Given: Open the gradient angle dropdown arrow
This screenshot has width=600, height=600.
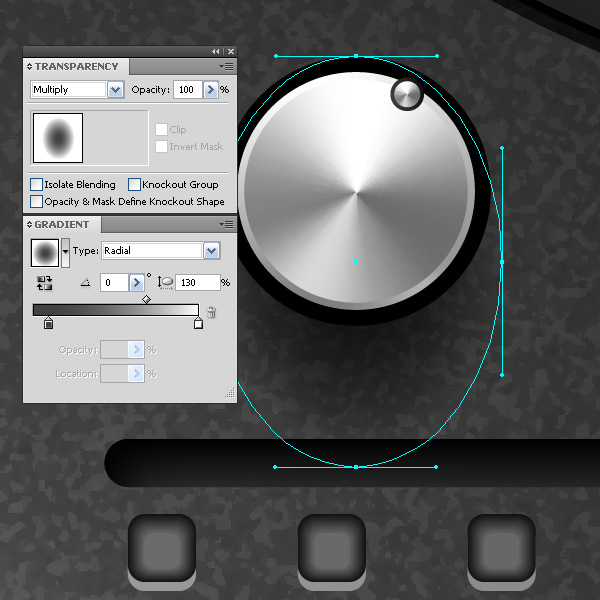Looking at the screenshot, I should click(x=137, y=283).
